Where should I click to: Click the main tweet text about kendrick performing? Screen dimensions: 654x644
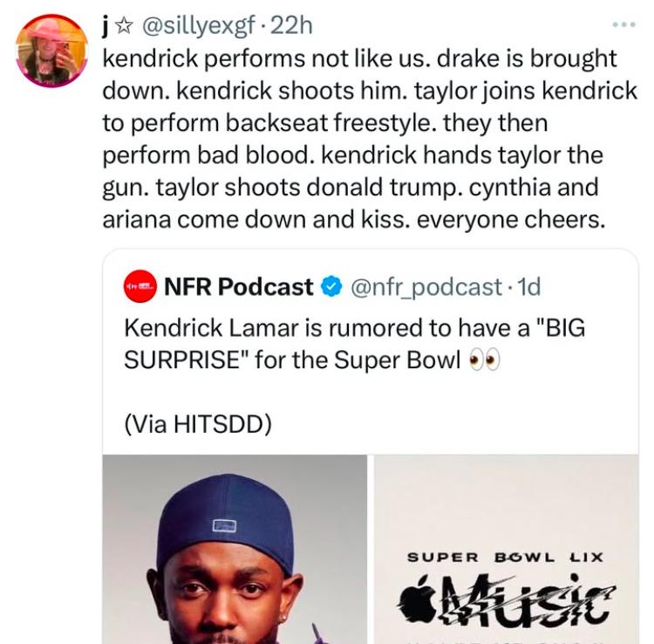click(x=370, y=139)
